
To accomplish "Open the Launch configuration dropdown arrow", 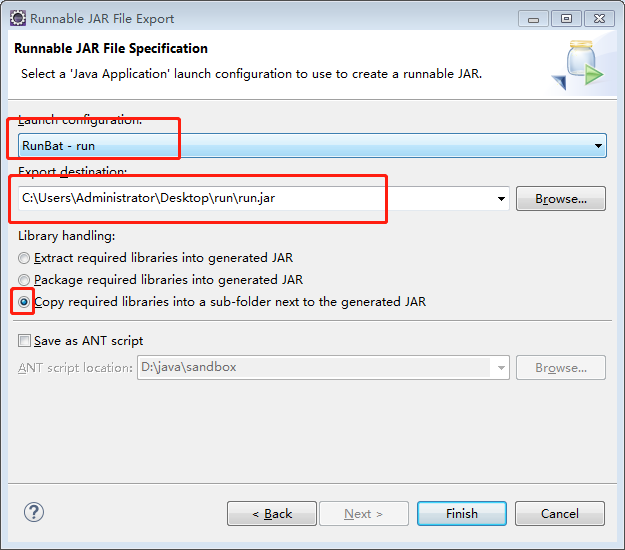I will point(598,146).
